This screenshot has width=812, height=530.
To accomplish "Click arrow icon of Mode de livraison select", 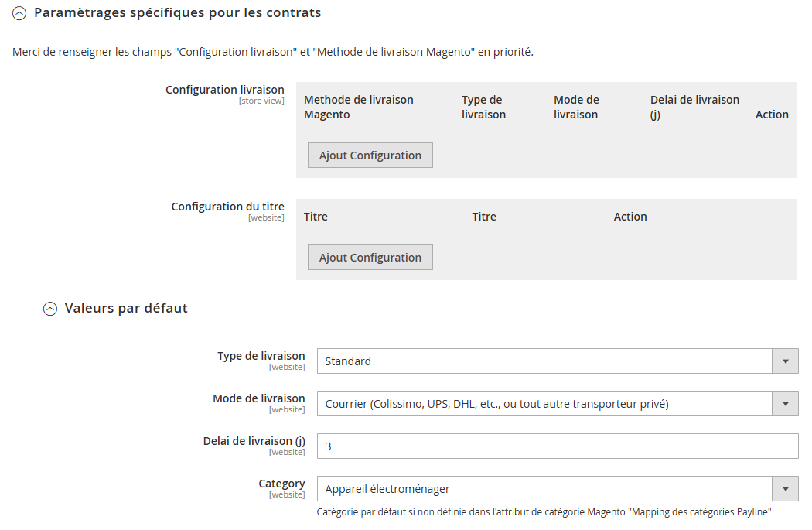I will (x=785, y=404).
